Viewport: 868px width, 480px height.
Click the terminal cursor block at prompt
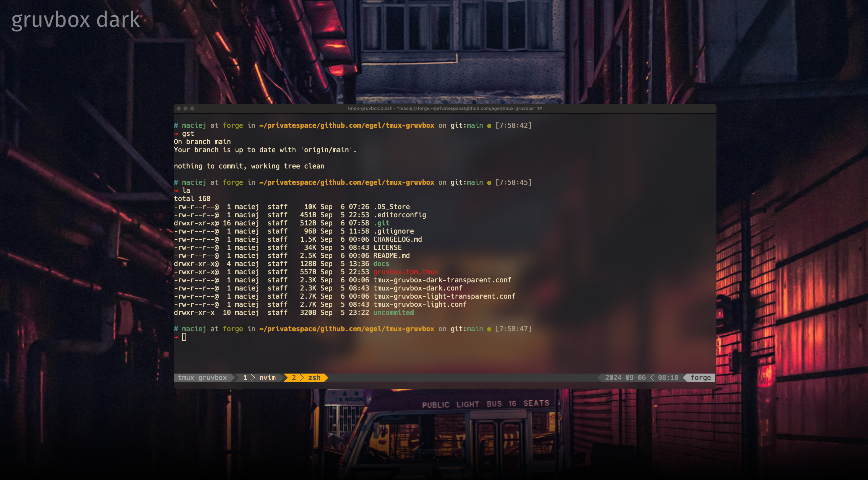click(x=184, y=337)
